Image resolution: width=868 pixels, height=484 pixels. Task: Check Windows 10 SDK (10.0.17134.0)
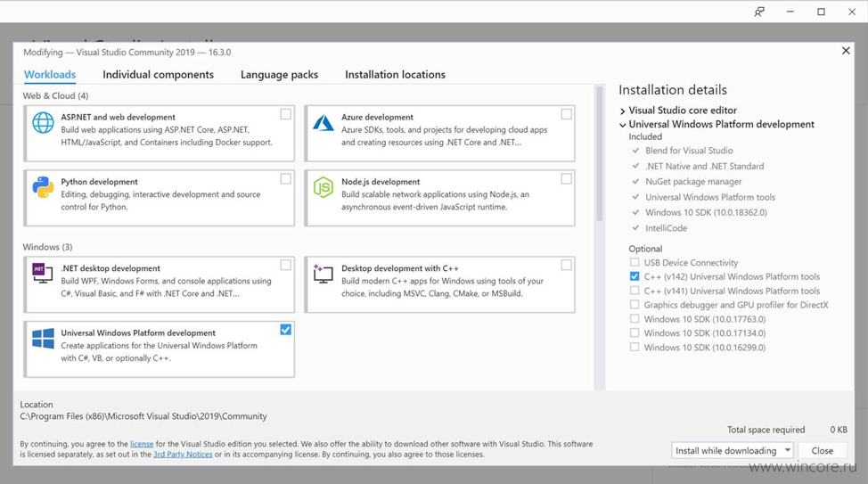point(635,332)
